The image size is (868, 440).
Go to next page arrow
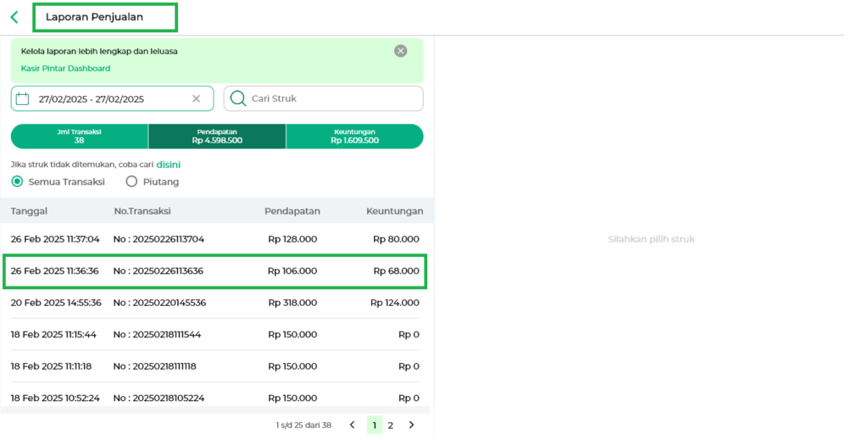pyautogui.click(x=411, y=425)
